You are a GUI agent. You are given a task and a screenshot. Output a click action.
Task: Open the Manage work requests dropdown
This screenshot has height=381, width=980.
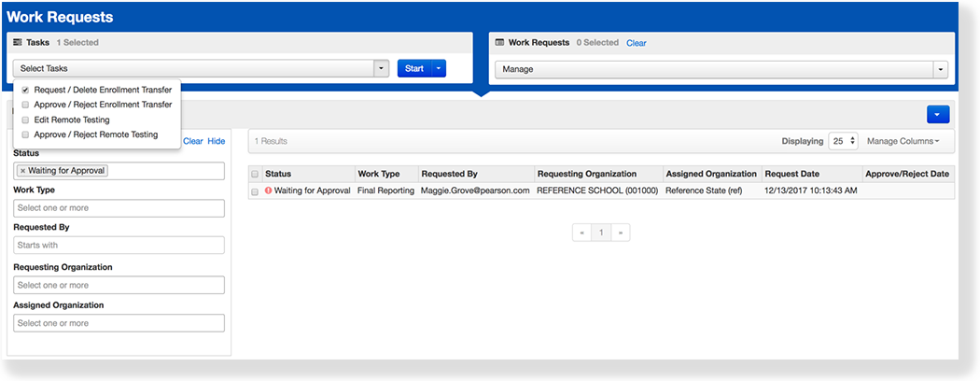tap(940, 69)
